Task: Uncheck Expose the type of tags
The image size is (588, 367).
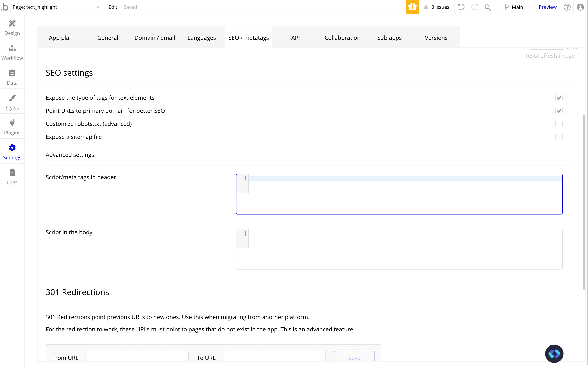Action: click(559, 98)
